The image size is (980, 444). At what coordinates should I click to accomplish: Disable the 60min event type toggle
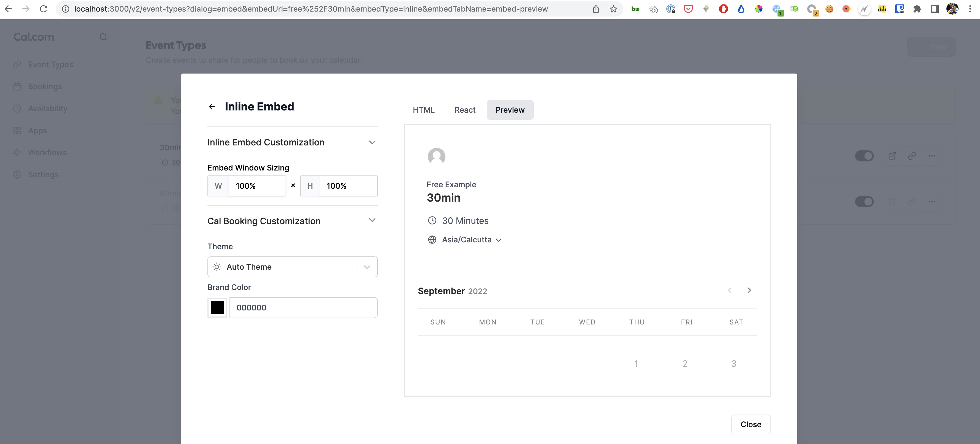(x=865, y=201)
